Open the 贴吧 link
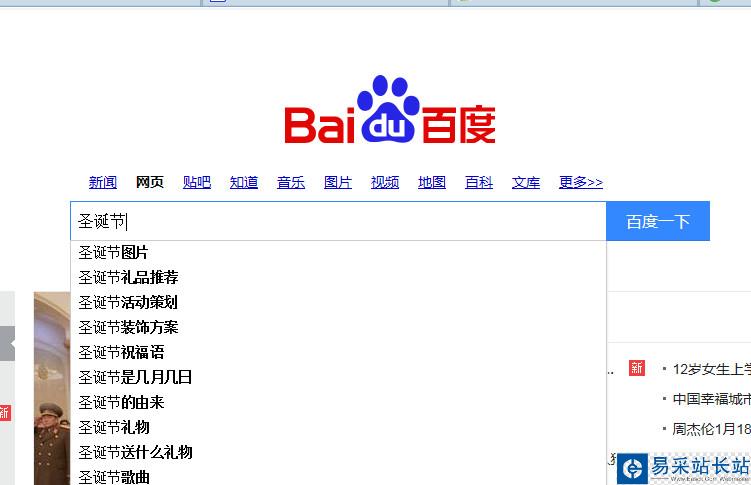The image size is (751, 485). click(x=196, y=182)
